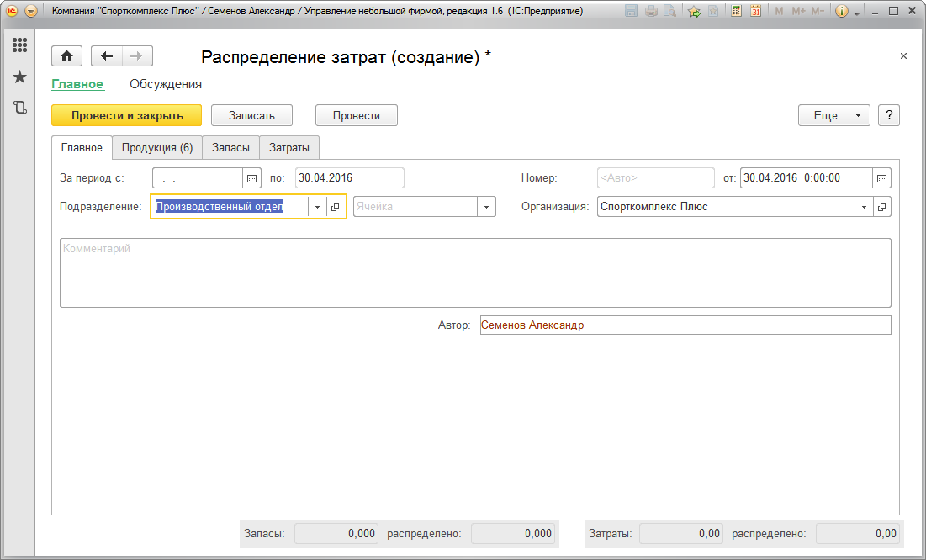
Task: Switch to the Главное inner tab
Action: (x=82, y=148)
